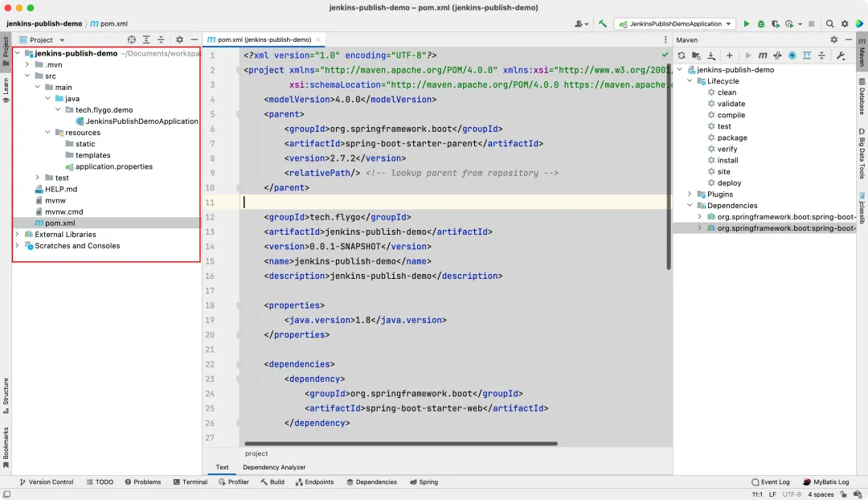Open Event Log in status bar

(x=770, y=482)
